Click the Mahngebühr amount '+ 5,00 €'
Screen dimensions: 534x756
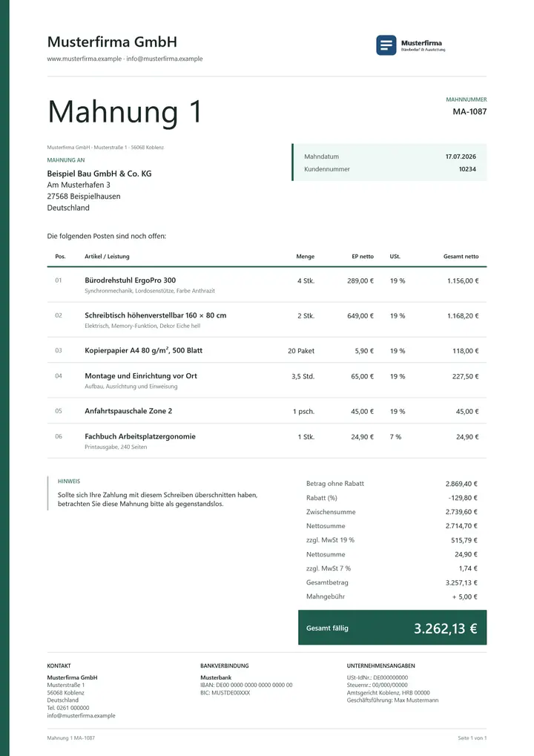[464, 597]
